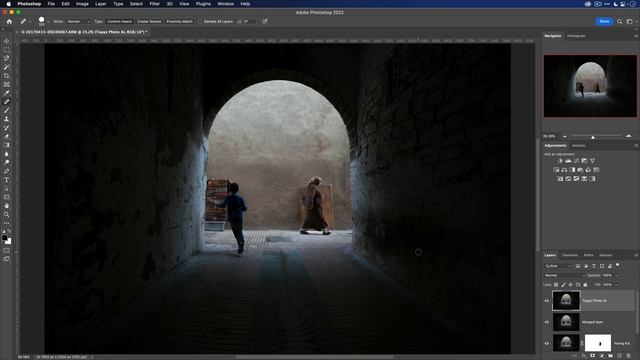Open the search icon at top right

coord(619,21)
